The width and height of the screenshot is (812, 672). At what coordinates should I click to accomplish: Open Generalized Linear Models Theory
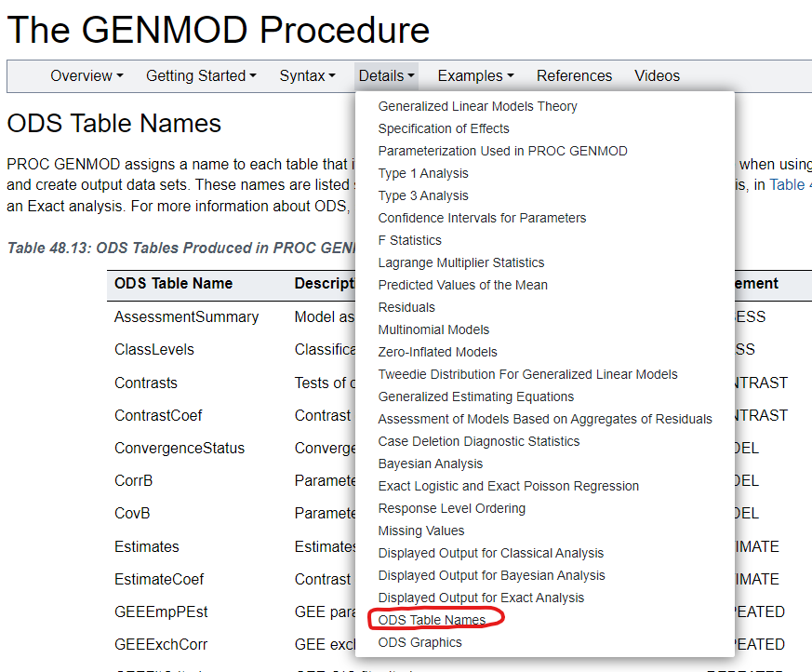pos(477,106)
